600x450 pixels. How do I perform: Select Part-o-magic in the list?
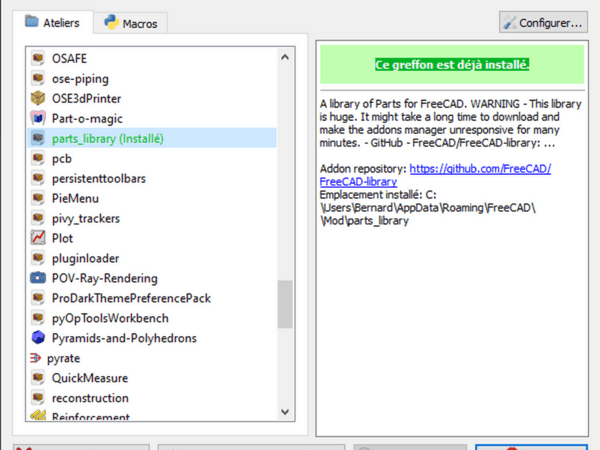pyautogui.click(x=81, y=119)
